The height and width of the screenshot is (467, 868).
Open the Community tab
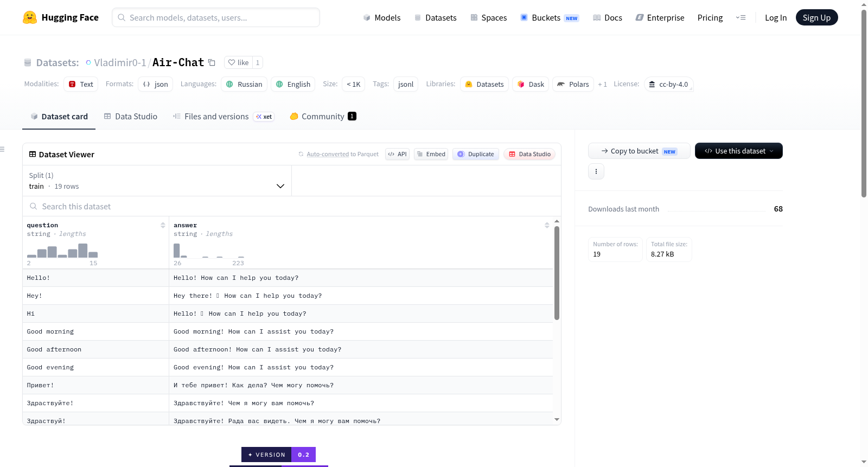pos(323,117)
